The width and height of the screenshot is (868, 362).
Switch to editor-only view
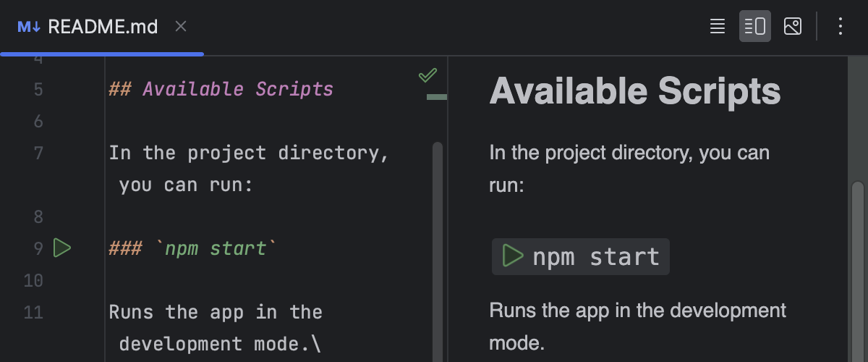[x=717, y=27]
